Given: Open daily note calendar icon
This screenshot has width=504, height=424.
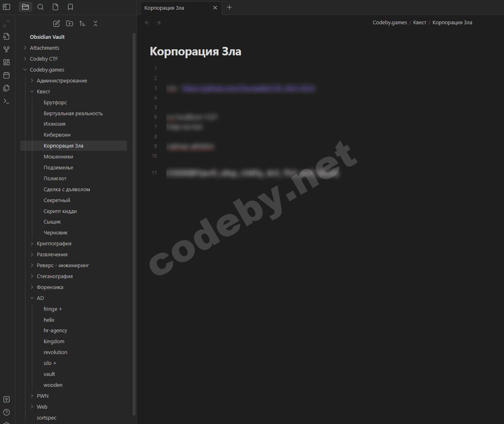Looking at the screenshot, I should pos(6,75).
